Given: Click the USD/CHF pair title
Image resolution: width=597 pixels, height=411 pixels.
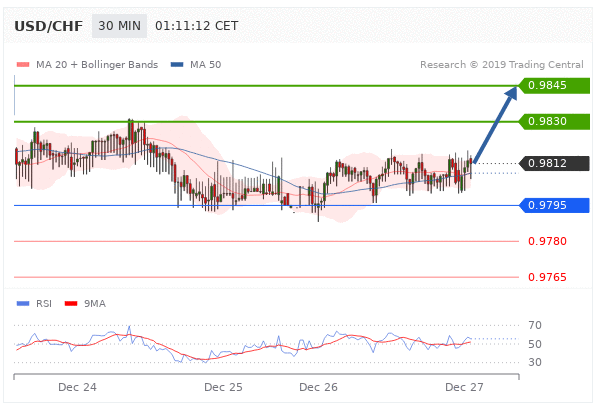Looking at the screenshot, I should (48, 26).
